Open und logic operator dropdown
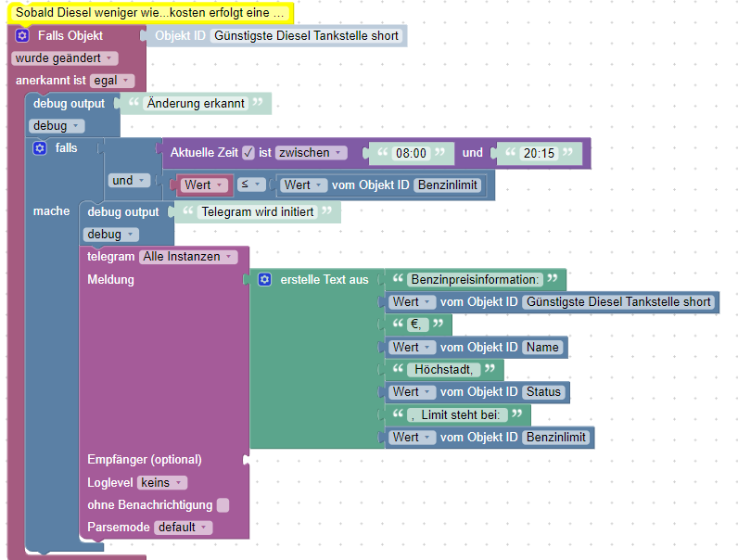 click(x=129, y=181)
